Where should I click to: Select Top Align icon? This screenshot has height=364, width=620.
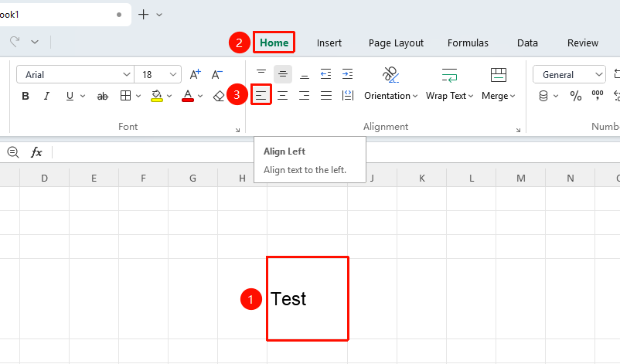coord(261,74)
